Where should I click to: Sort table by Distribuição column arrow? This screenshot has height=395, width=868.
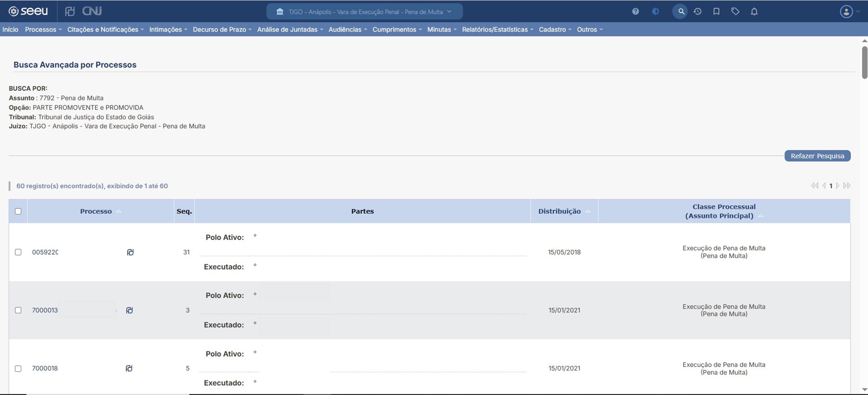588,211
